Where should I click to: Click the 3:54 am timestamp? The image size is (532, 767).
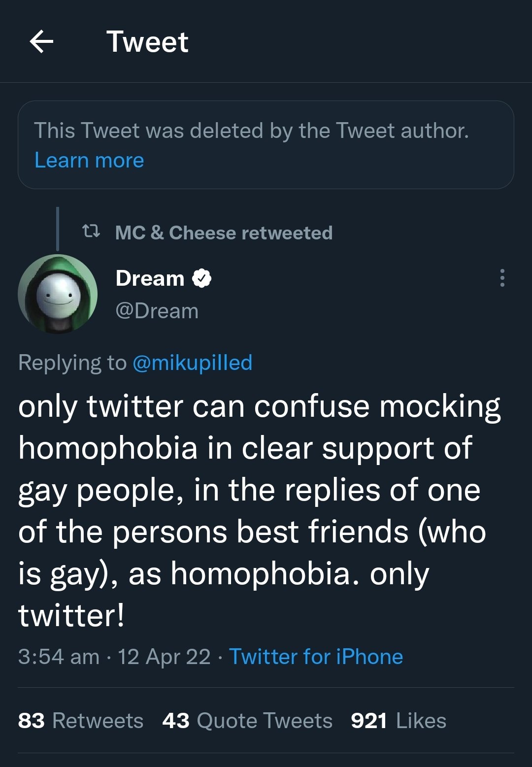point(59,657)
